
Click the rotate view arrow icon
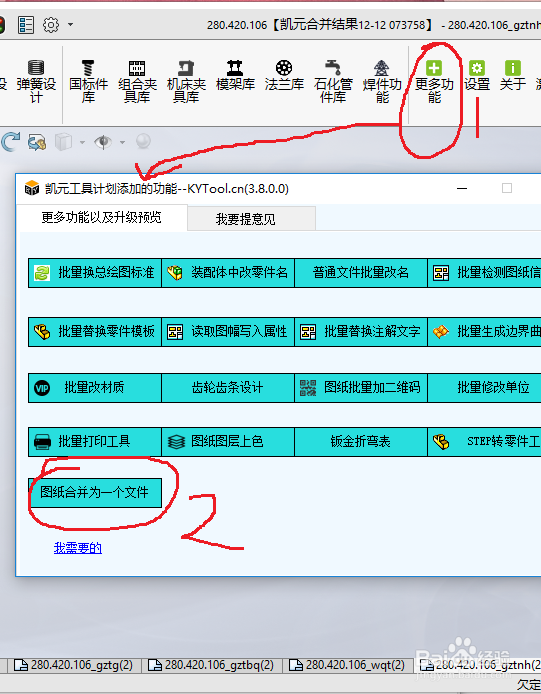tap(10, 142)
